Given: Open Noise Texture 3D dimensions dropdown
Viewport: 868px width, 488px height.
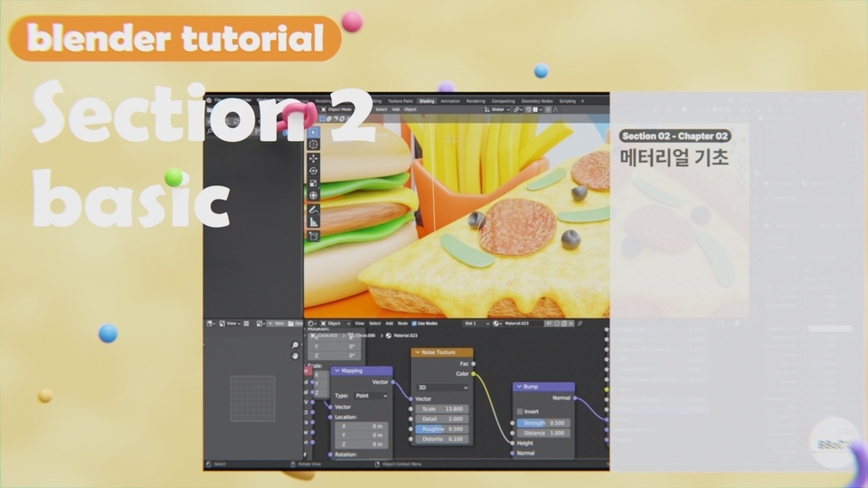Looking at the screenshot, I should pos(442,388).
